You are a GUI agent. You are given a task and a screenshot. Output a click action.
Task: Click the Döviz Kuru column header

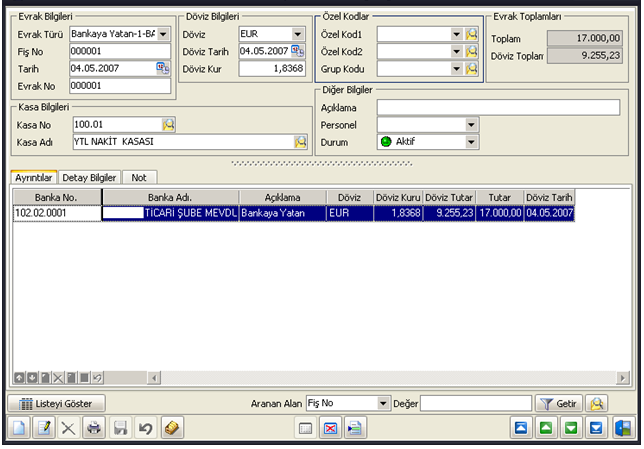point(398,198)
